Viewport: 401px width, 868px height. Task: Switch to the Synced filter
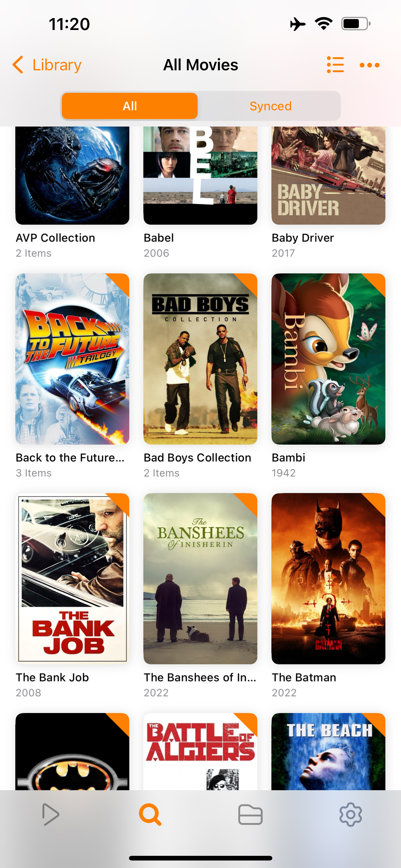(270, 106)
